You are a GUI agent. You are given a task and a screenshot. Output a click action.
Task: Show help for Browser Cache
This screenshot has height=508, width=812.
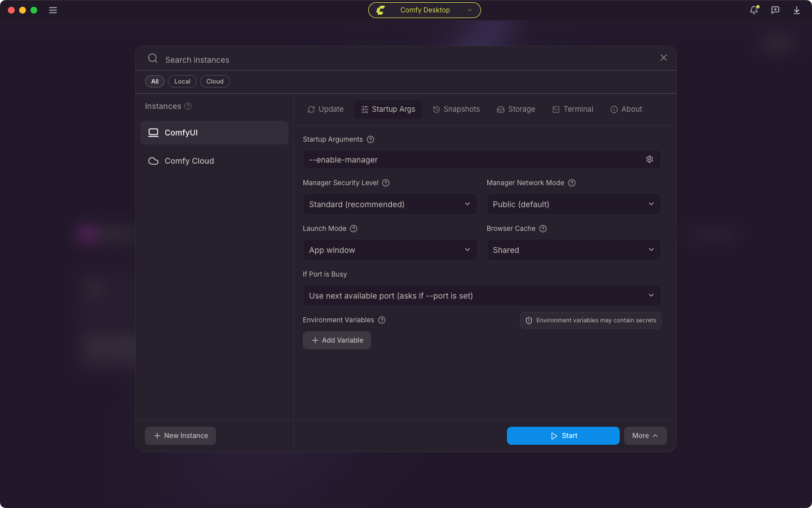(543, 229)
